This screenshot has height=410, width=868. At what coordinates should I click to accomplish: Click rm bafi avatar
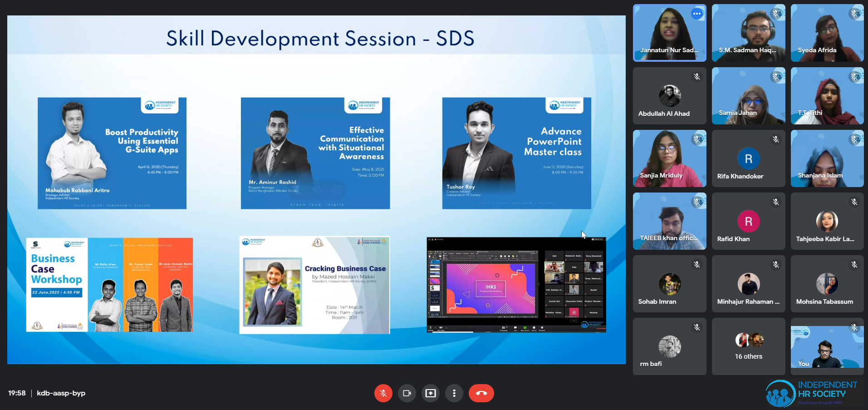pos(670,347)
